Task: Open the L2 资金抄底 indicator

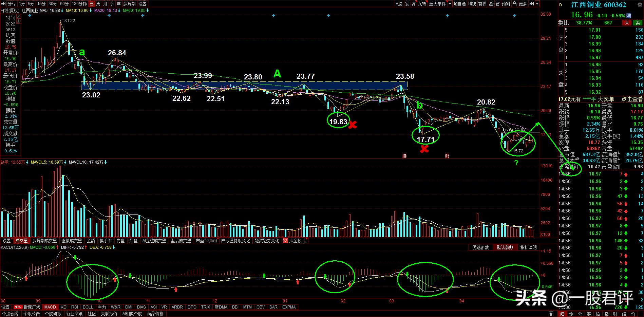Action: [x=295, y=241]
